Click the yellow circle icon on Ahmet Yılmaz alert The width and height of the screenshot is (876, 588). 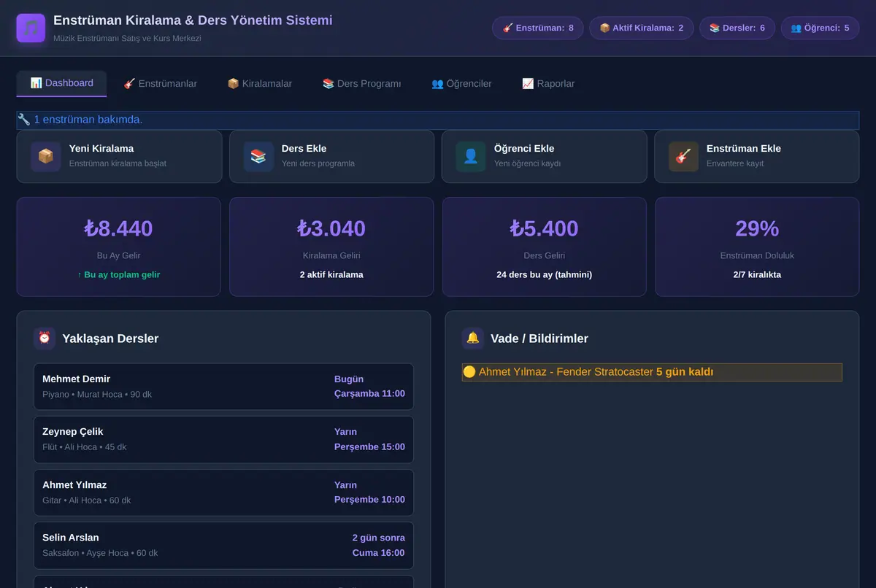pos(469,372)
